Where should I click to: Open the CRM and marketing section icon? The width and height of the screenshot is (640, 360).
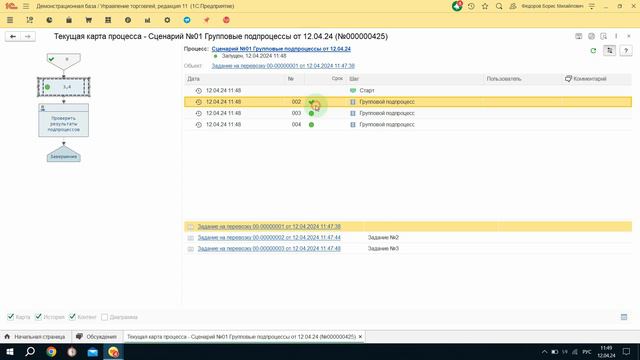click(29, 20)
